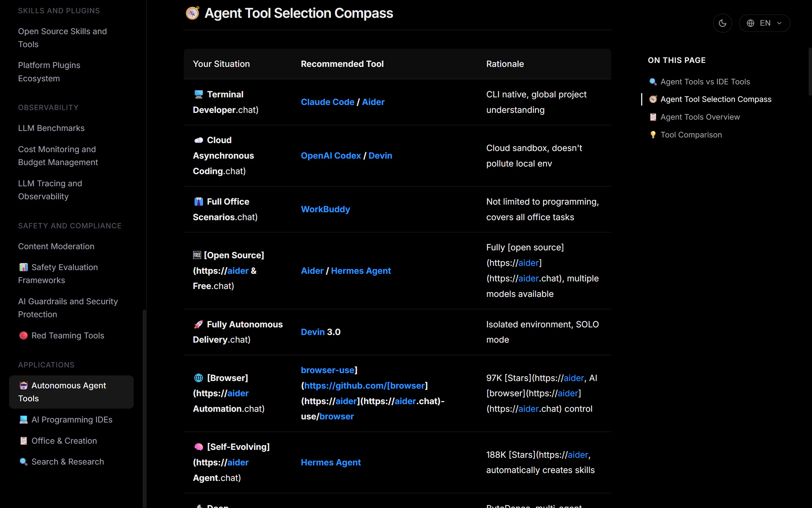This screenshot has height=508, width=812.
Task: Click the compass icon in the On This Page list
Action: pos(653,99)
